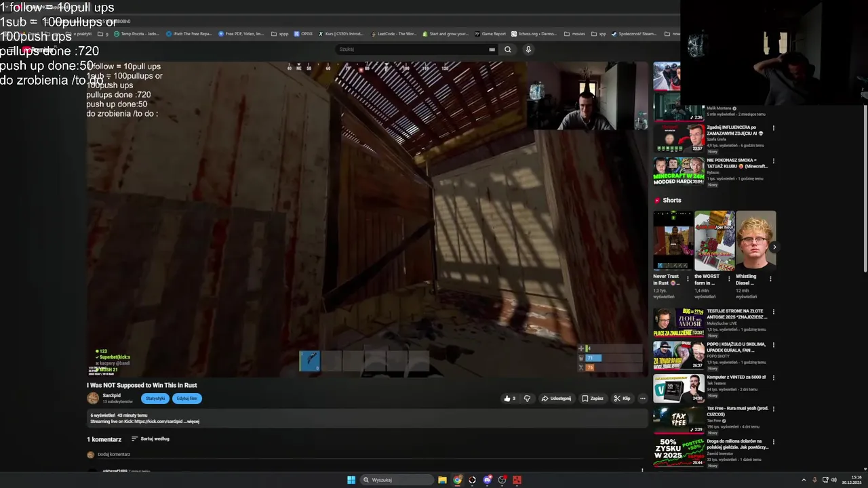This screenshot has width=868, height=488.
Task: Open the ZLOTE ANTOSIE video thumbnail
Action: [x=678, y=322]
